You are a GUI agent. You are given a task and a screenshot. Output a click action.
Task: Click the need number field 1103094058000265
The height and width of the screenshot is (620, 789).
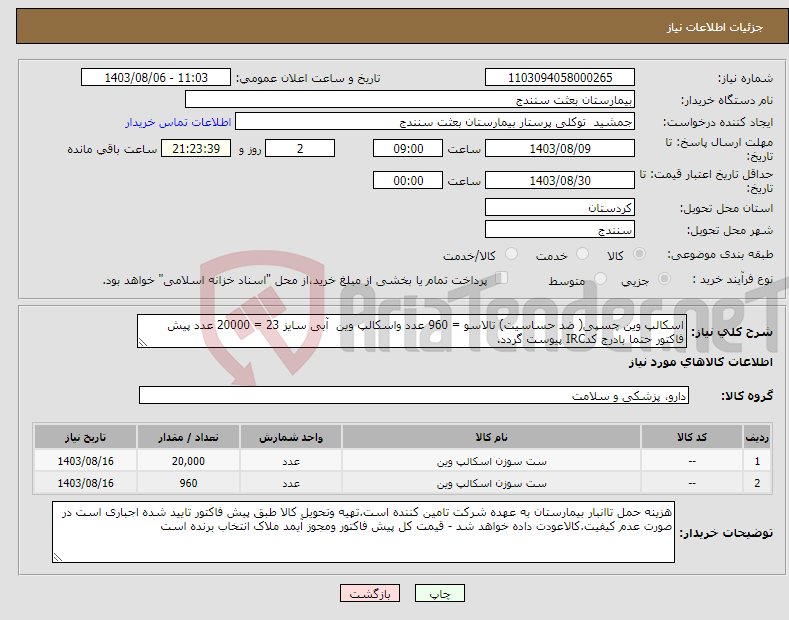pos(560,78)
